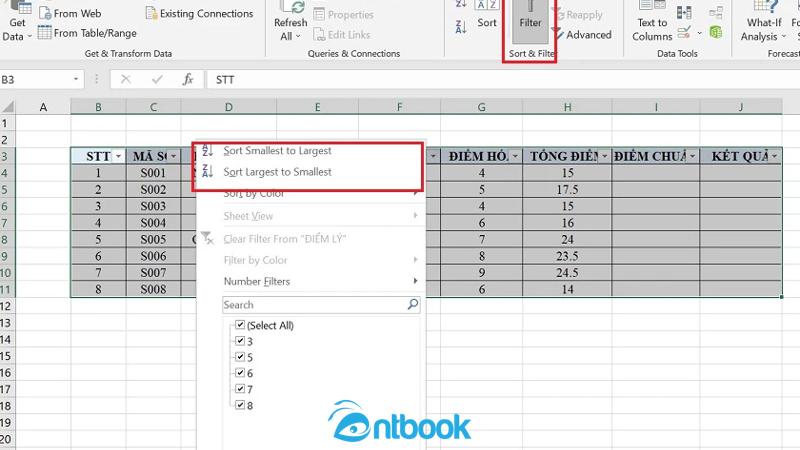
Task: Click the Name Box showing B3
Action: point(35,80)
